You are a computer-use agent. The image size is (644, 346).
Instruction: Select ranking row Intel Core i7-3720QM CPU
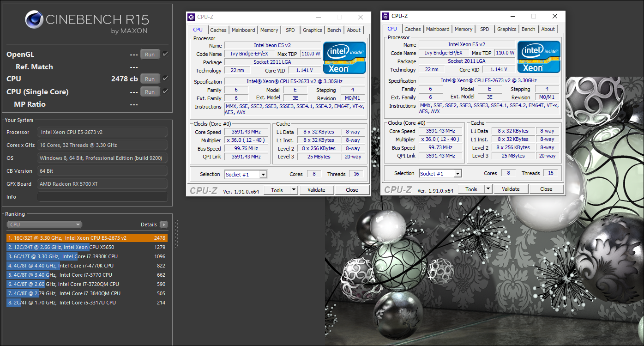tap(87, 284)
